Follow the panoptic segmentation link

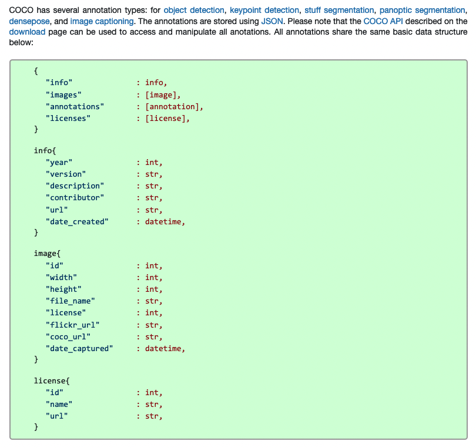pos(422,11)
